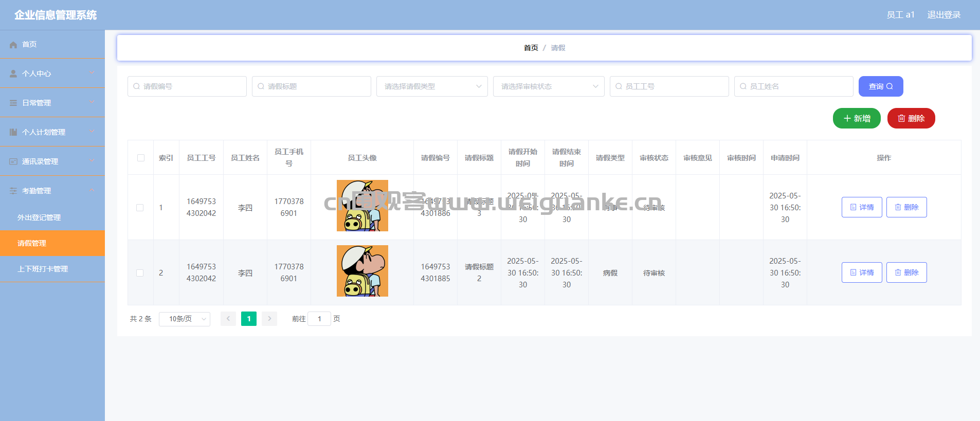This screenshot has width=980, height=421.
Task: Expand the 个人中心 sidebar menu
Action: [x=52, y=74]
